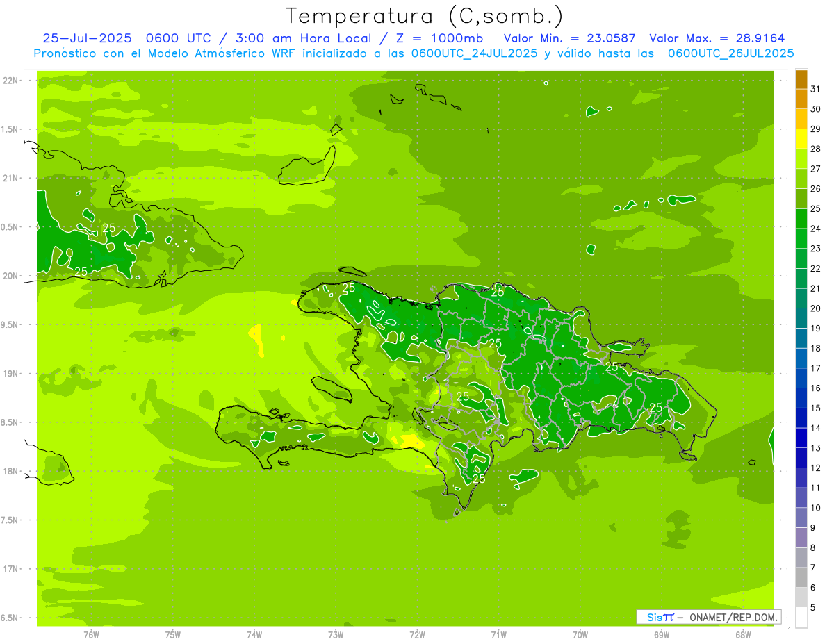Image resolution: width=834 pixels, height=644 pixels.
Task: Click the legend value '20'
Action: point(816,308)
